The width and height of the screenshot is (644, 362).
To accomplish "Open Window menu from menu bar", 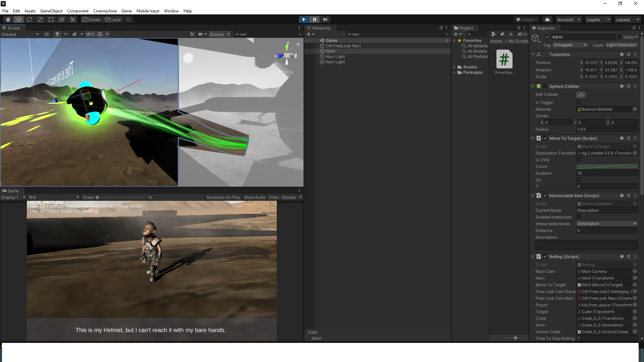I will 171,11.
